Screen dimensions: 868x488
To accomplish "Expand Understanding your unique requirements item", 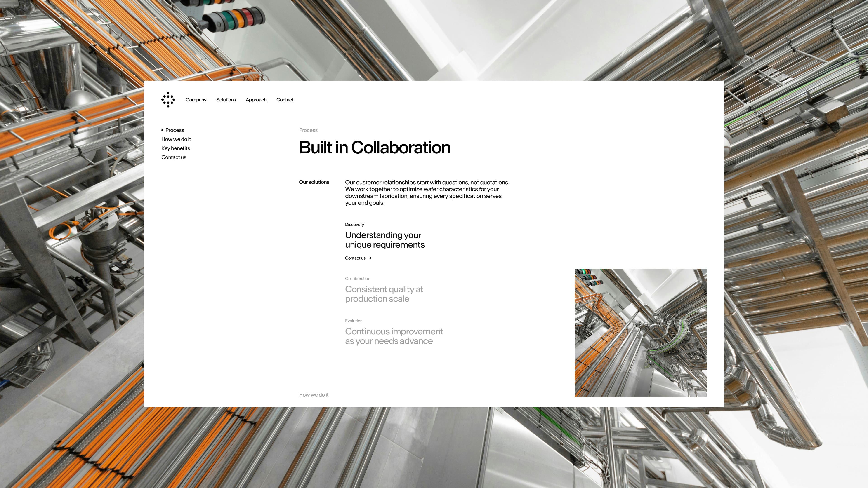I will (384, 240).
